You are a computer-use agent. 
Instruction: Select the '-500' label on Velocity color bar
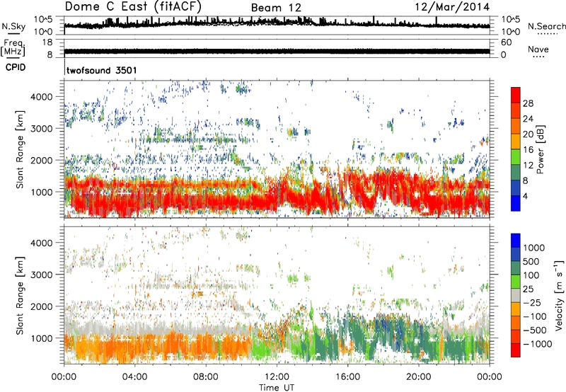point(535,330)
